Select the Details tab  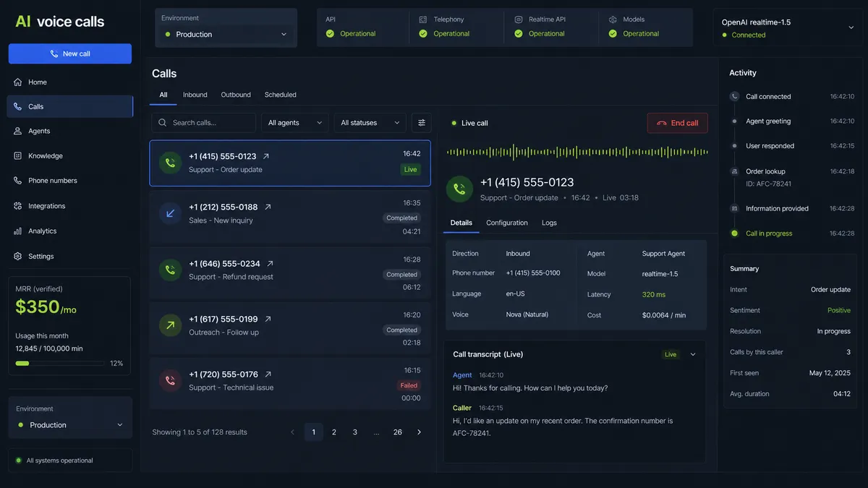(461, 223)
